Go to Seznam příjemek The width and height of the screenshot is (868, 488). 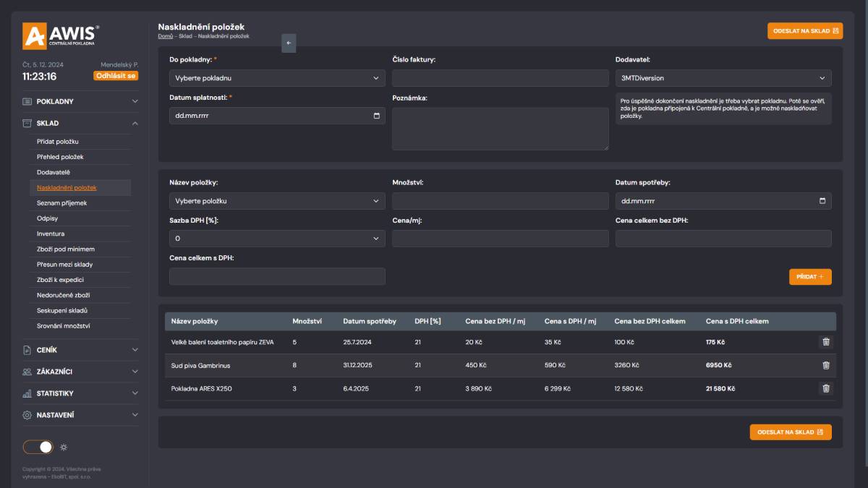61,203
